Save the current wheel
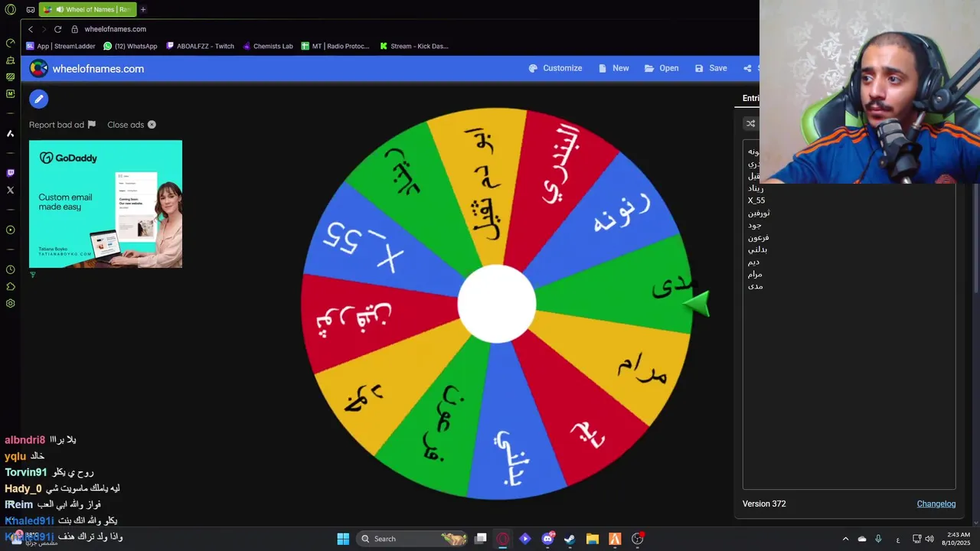Image resolution: width=980 pixels, height=551 pixels. coord(710,68)
